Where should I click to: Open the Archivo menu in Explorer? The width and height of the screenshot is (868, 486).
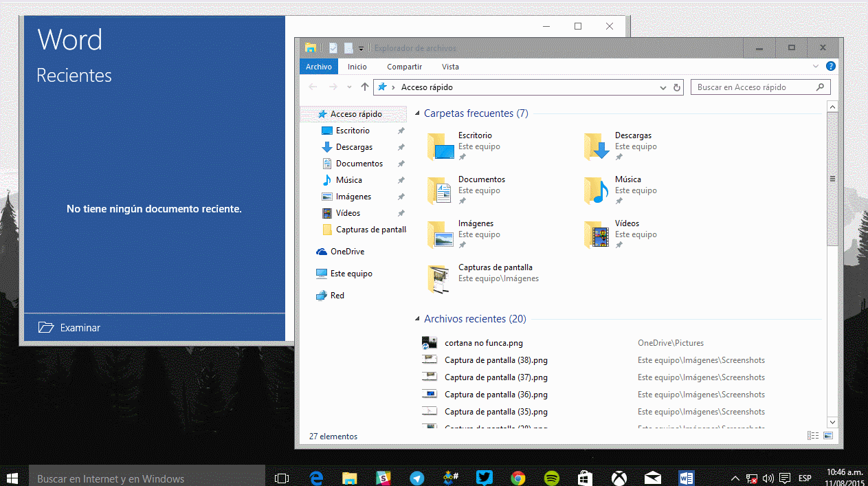[x=319, y=67]
